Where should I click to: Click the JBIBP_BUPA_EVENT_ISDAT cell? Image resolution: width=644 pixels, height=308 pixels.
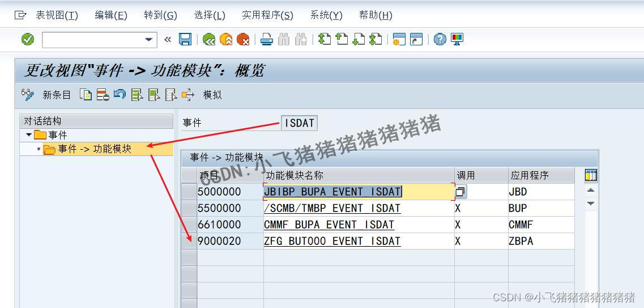(359, 192)
